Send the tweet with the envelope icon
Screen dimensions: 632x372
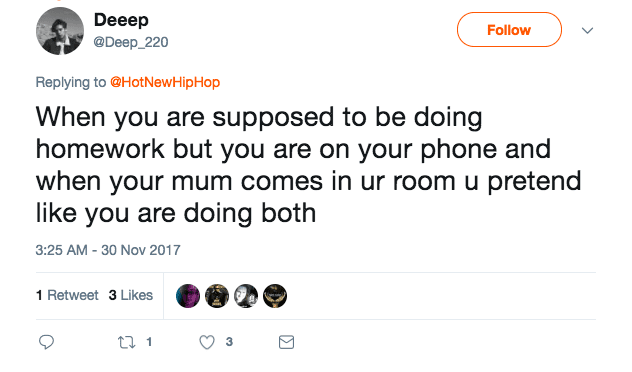point(286,342)
